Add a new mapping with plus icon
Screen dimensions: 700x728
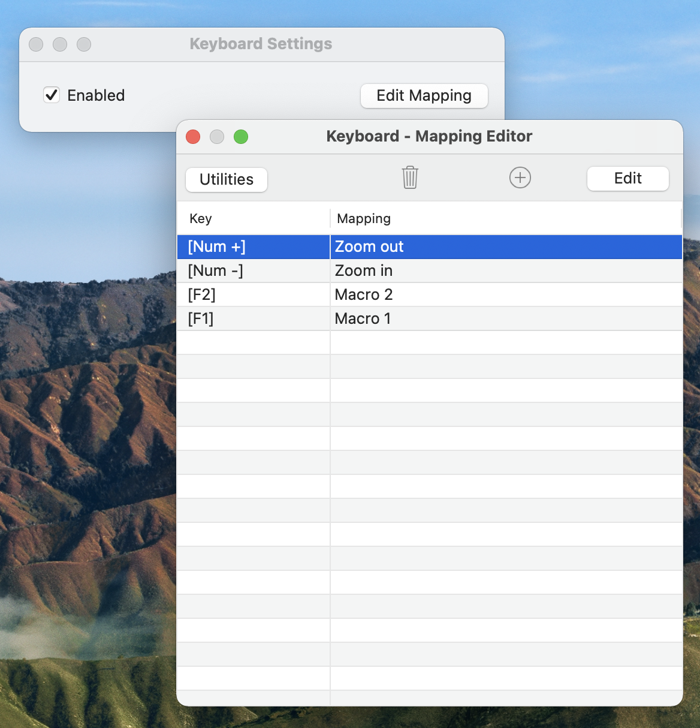(x=520, y=178)
